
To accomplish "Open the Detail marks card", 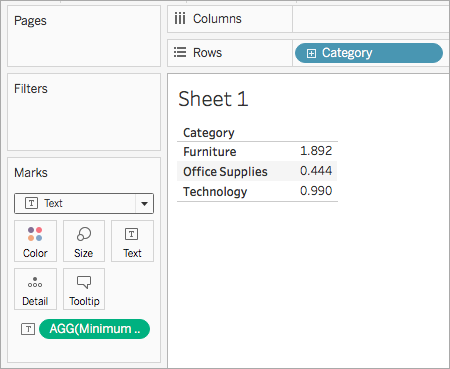I will point(35,289).
